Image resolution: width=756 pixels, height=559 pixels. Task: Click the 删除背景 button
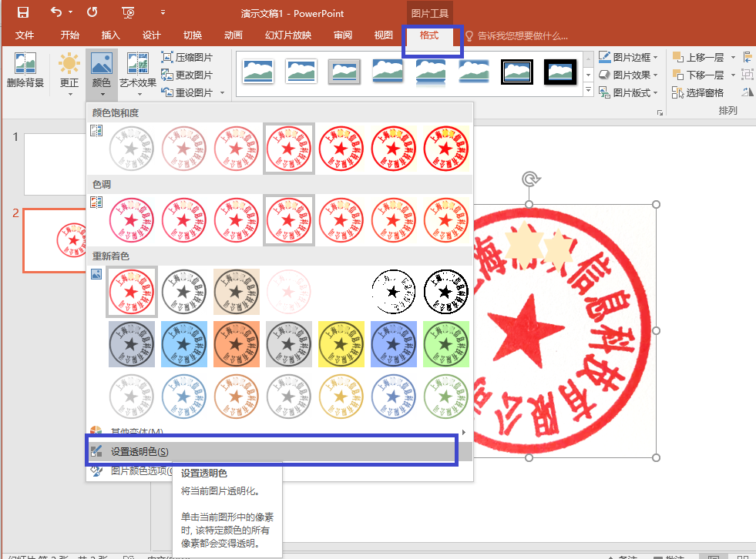pyautogui.click(x=25, y=70)
